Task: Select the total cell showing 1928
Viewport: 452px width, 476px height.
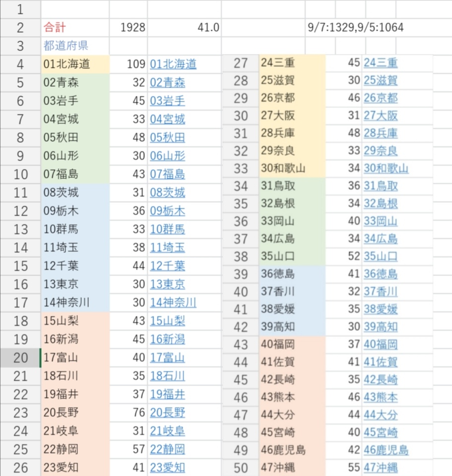Action: [x=129, y=28]
